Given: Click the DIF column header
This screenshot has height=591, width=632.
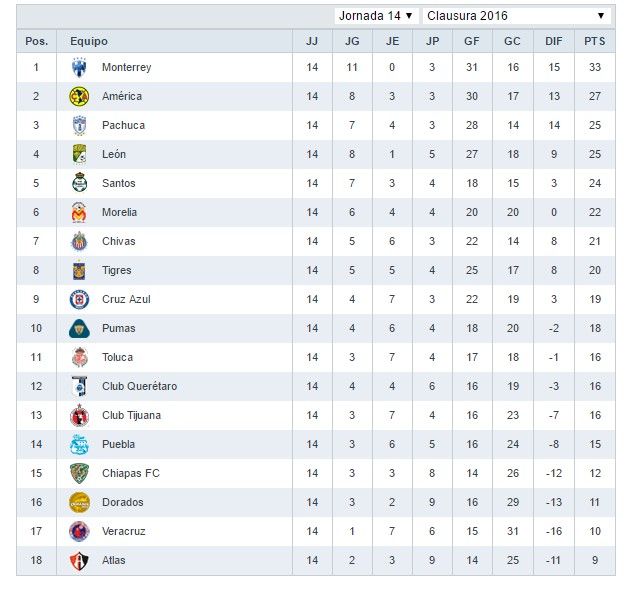Looking at the screenshot, I should point(554,42).
